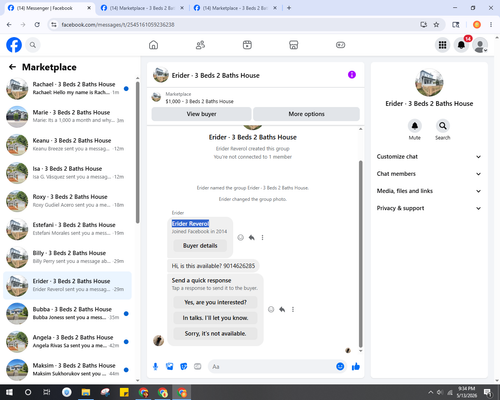Viewport: 500px width, 400px height.
Task: Switch to the third Marketplace browser tab
Action: (235, 8)
